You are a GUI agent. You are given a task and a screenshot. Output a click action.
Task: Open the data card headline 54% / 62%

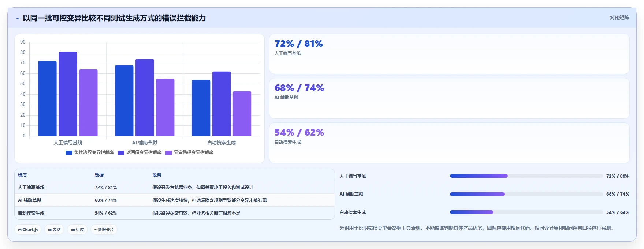tap(299, 132)
